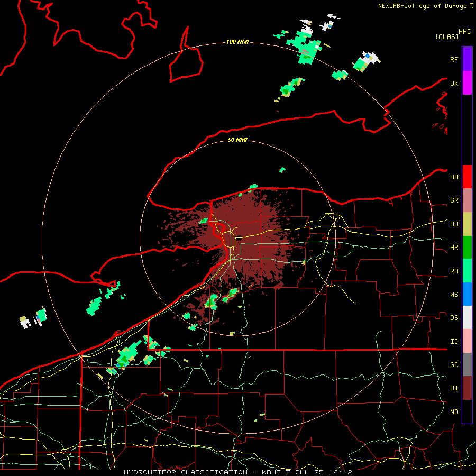476x476 pixels.
Task: Click the UK legend label
Action: pyautogui.click(x=454, y=83)
